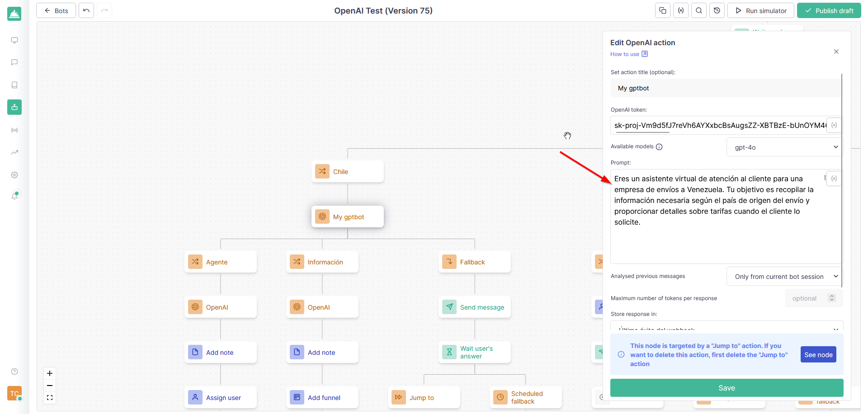Expand the Store response in dropdown
This screenshot has width=868, height=414.
[x=726, y=327]
